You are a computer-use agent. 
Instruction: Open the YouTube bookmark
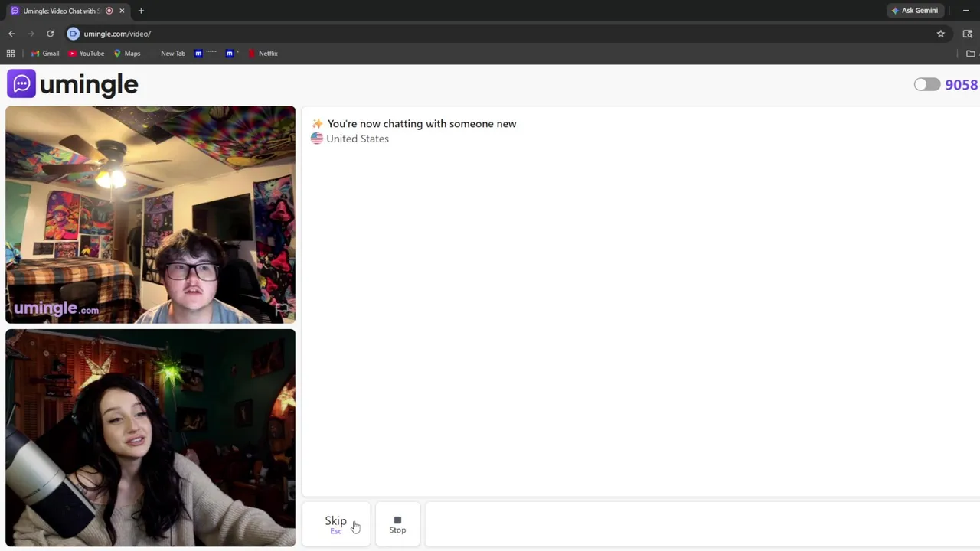coord(87,54)
